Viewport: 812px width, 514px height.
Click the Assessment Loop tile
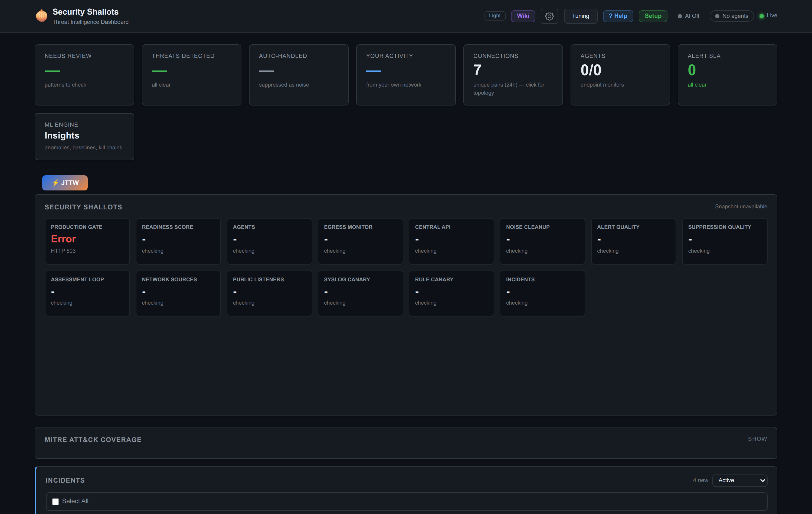pos(87,293)
